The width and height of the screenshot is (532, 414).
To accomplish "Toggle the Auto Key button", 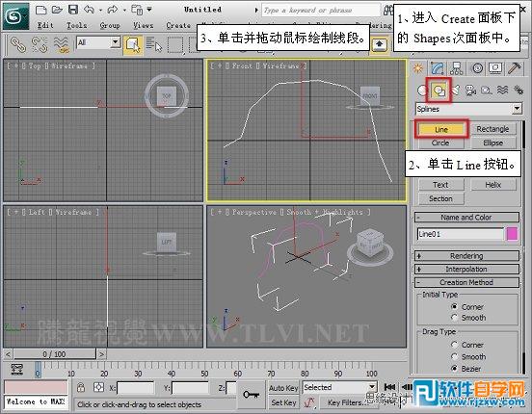I will pyautogui.click(x=283, y=388).
